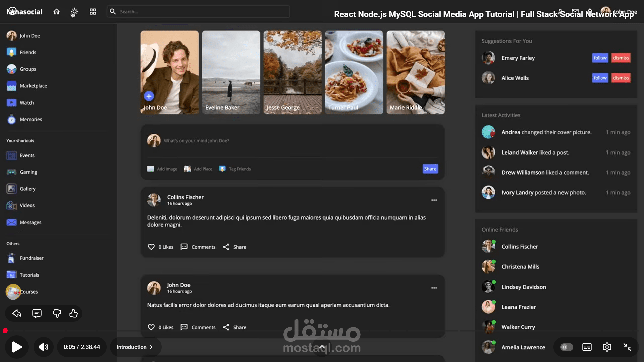Viewport: 644px width, 362px height.
Task: Click the Search input field
Action: 198,11
